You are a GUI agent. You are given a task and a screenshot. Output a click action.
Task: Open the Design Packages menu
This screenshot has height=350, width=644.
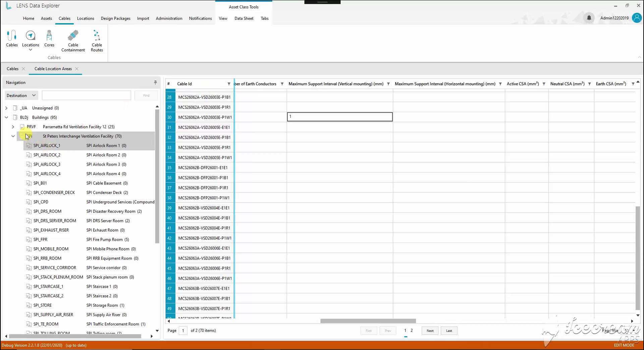tap(115, 18)
